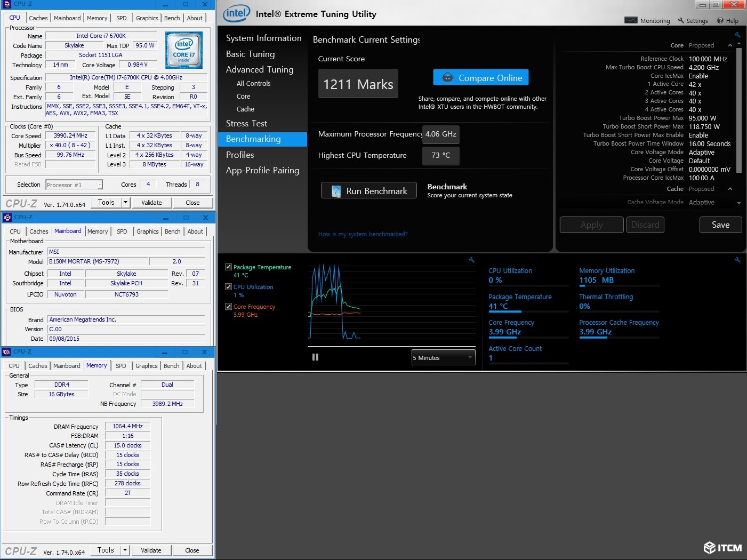Collapse the Core proposed settings section
Image resolution: width=747 pixels, height=560 pixels.
(x=730, y=45)
